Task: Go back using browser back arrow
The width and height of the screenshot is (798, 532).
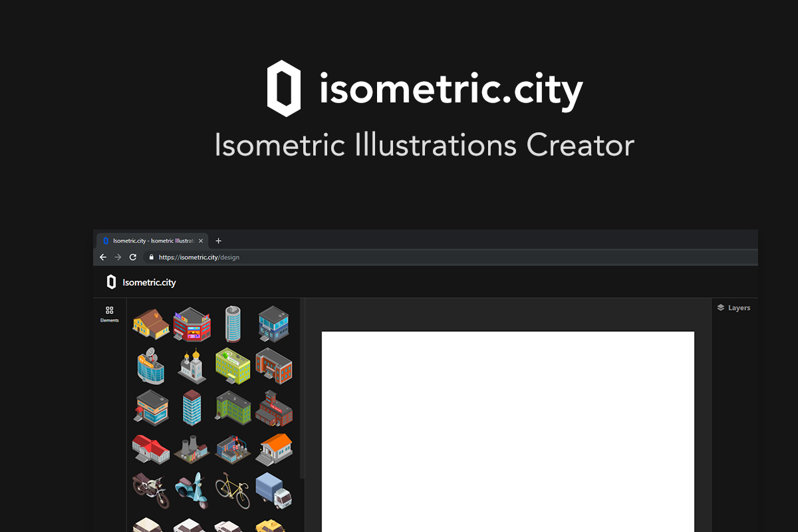Action: pos(103,257)
